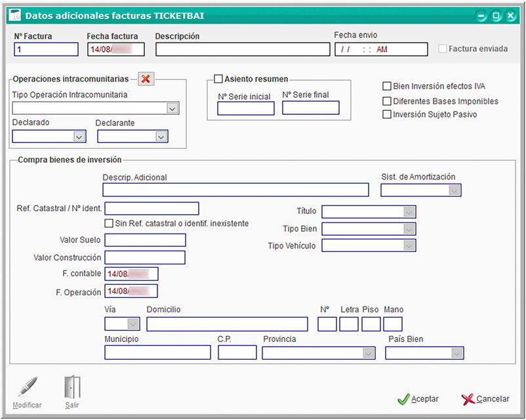
Task: Click the C.P. postal code field
Action: pyautogui.click(x=237, y=353)
